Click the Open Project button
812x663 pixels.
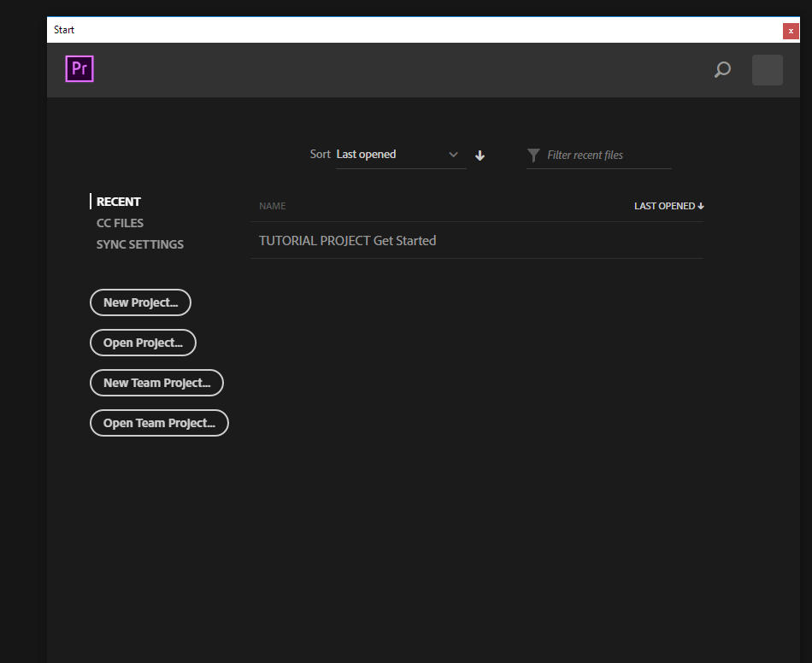[143, 343]
